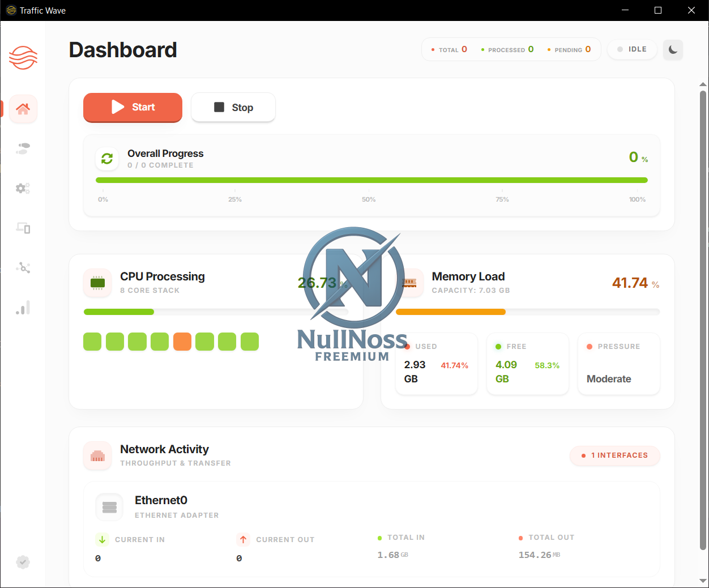
Task: Click the refresh icon next to Overall Progress
Action: pos(107,159)
